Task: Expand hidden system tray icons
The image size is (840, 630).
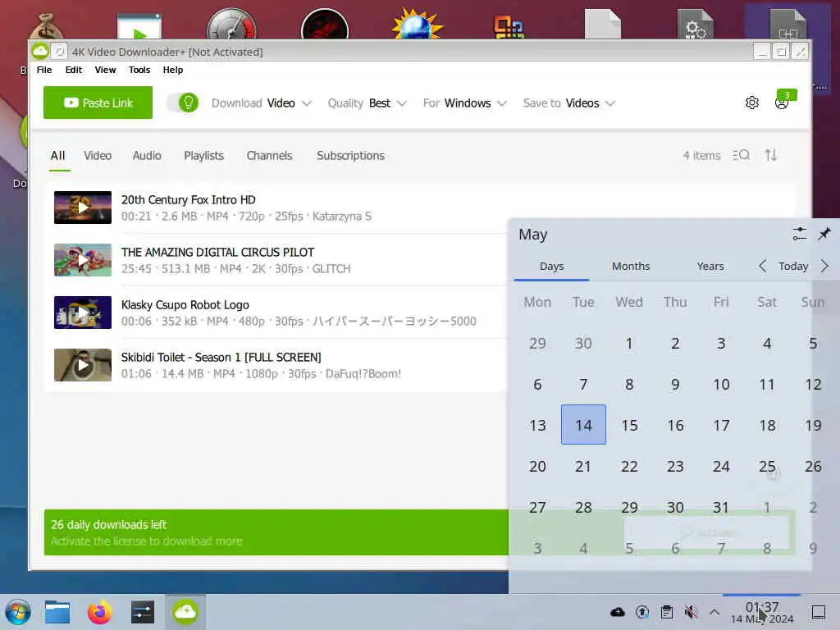Action: coord(714,612)
